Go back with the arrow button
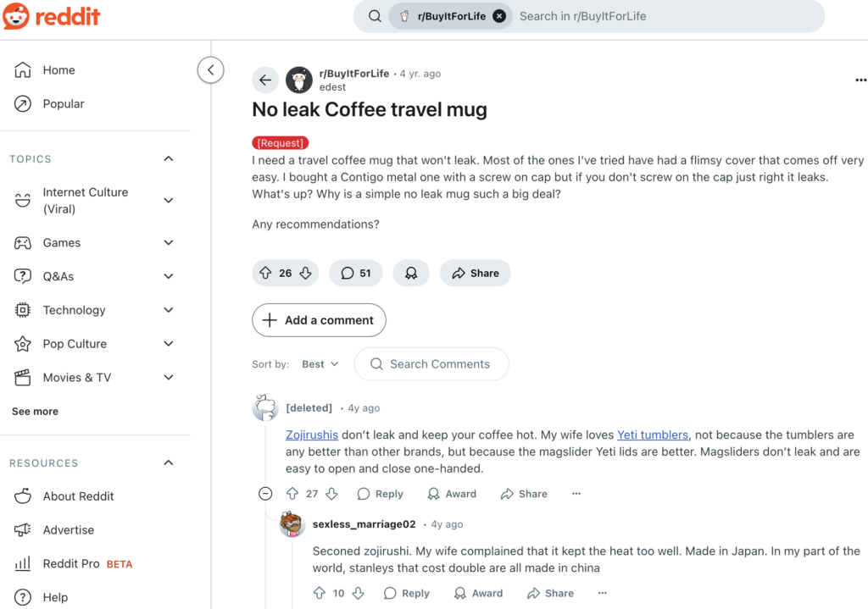868x609 pixels. pyautogui.click(x=265, y=80)
